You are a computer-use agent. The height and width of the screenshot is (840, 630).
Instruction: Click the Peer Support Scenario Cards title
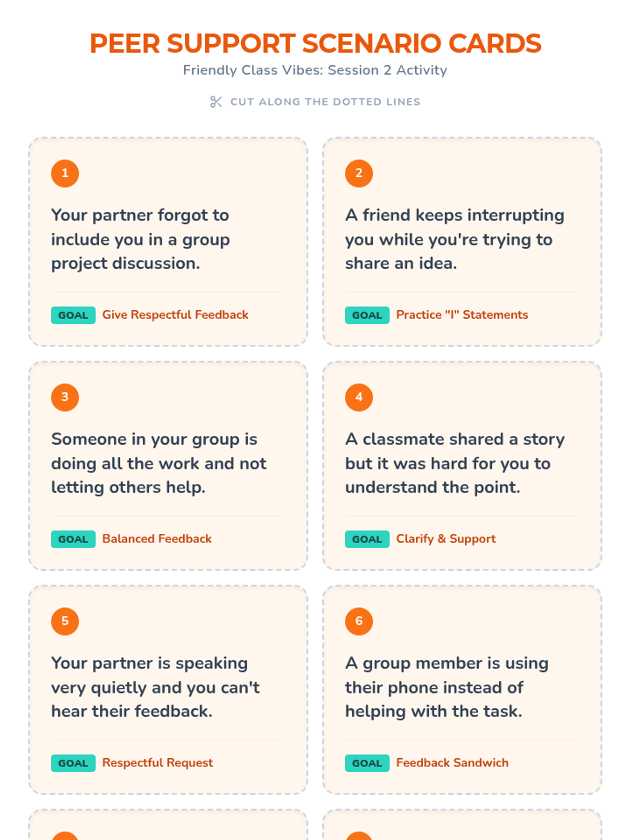pos(315,44)
